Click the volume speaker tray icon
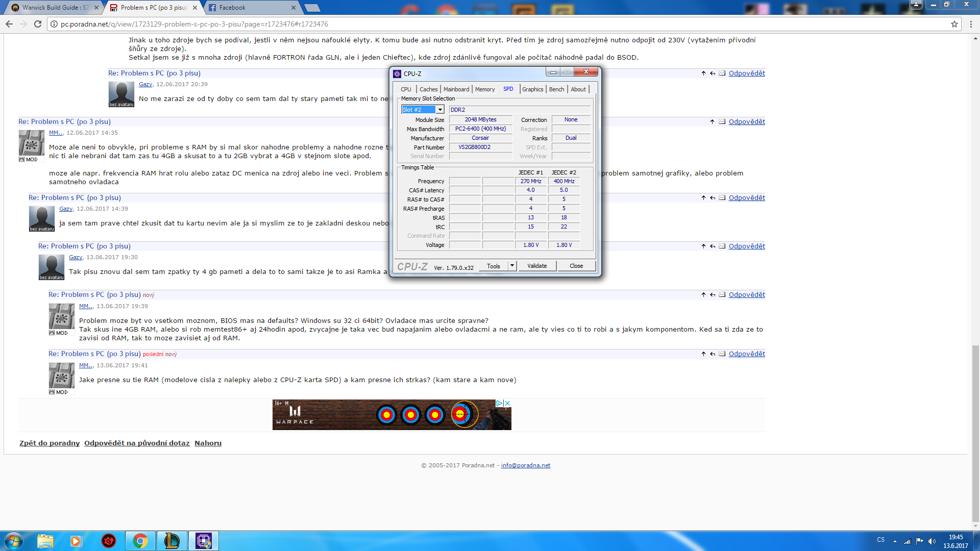The image size is (980, 551). coord(932,541)
